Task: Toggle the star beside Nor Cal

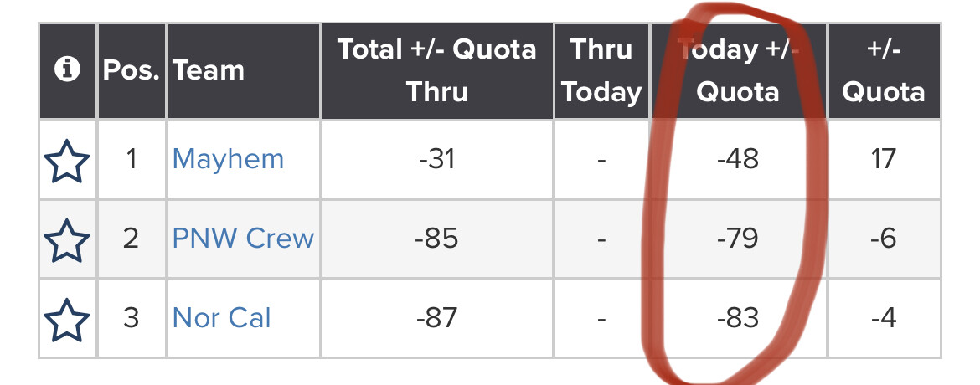Action: tap(67, 319)
